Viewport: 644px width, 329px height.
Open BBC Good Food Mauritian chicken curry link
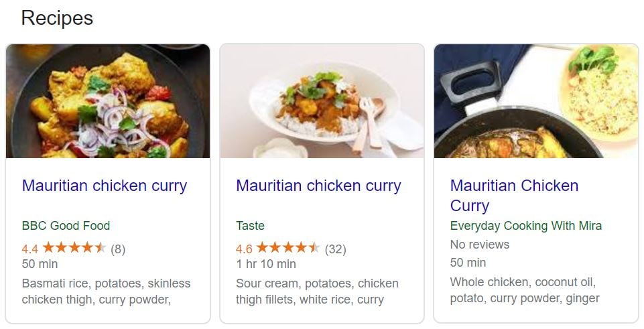(x=105, y=186)
